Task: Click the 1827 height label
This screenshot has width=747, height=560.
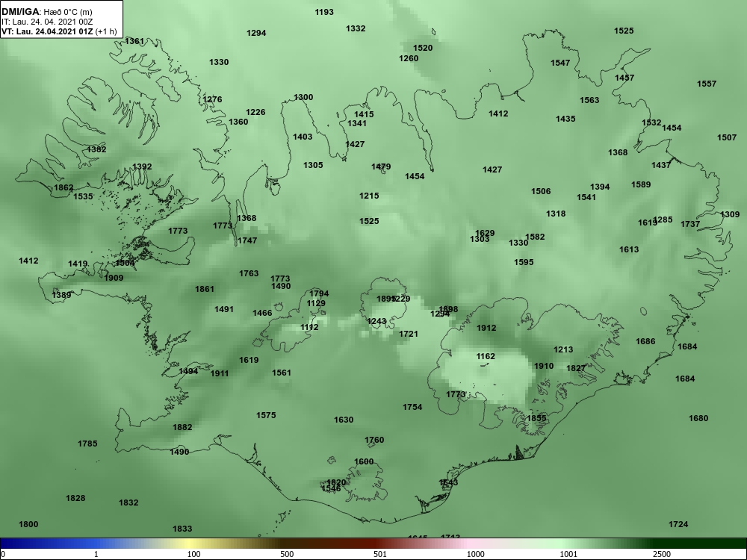Action: tap(576, 368)
